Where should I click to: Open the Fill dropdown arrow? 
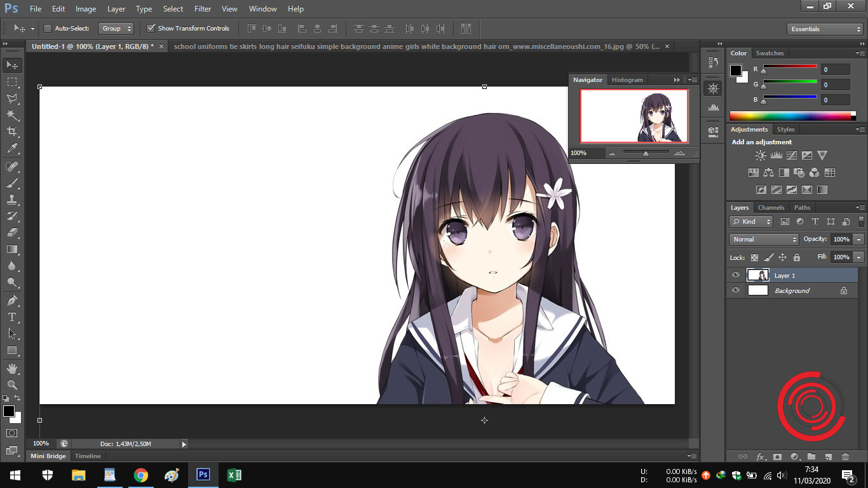pos(859,257)
